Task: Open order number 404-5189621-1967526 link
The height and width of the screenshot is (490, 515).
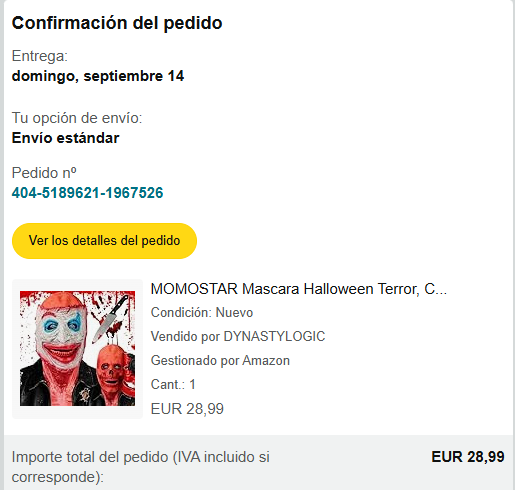Action: pos(87,193)
